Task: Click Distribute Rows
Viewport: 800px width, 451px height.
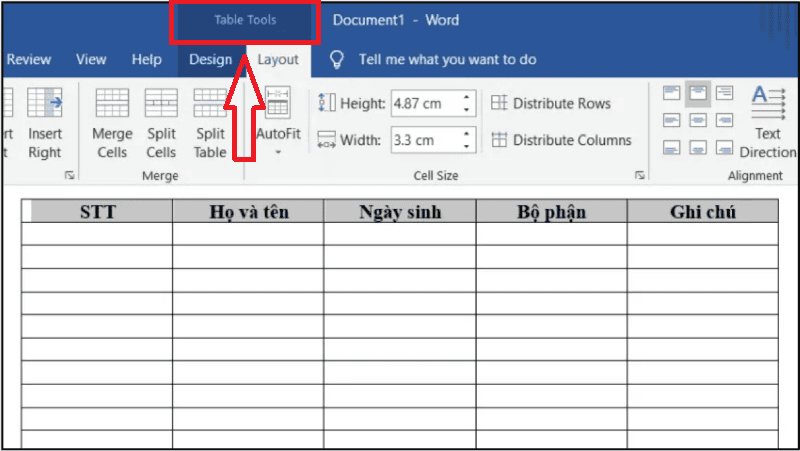Action: pos(551,103)
